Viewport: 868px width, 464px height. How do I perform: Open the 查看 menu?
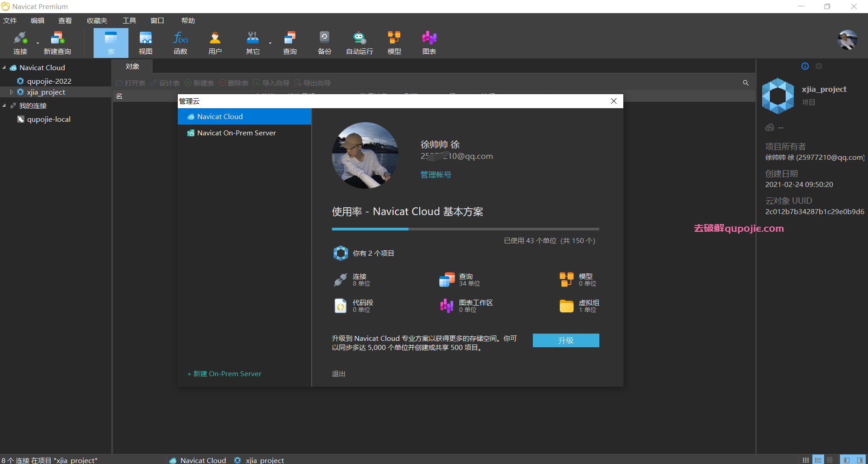click(65, 21)
